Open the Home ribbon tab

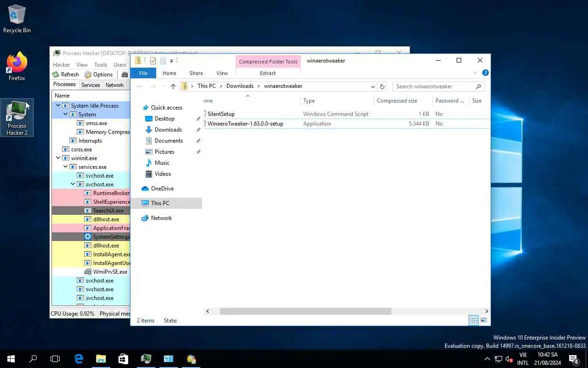169,73
